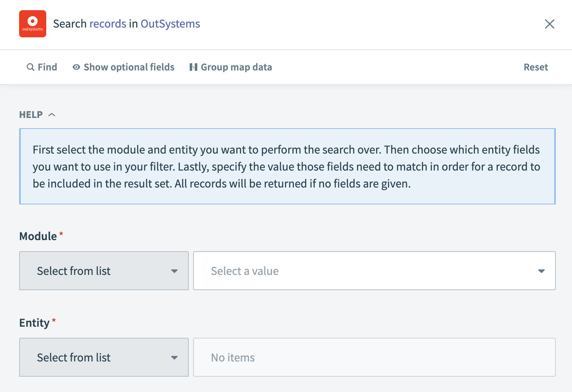The height and width of the screenshot is (392, 572).
Task: Click the Entity list dropdown arrow icon
Action: point(174,357)
